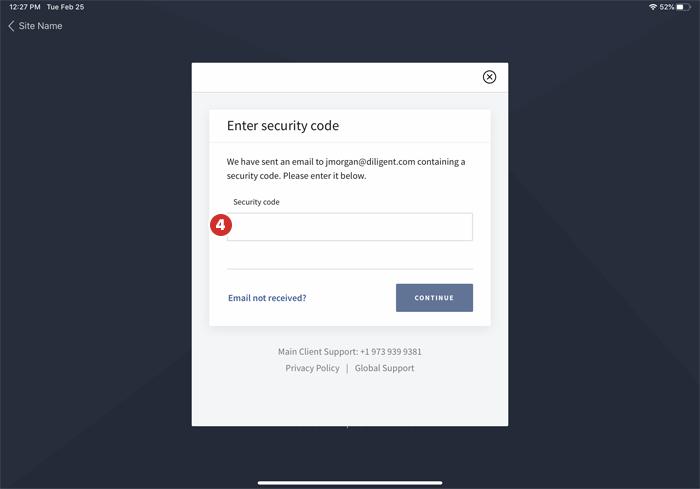The width and height of the screenshot is (700, 489).
Task: Click into the Security code input field
Action: pos(350,227)
